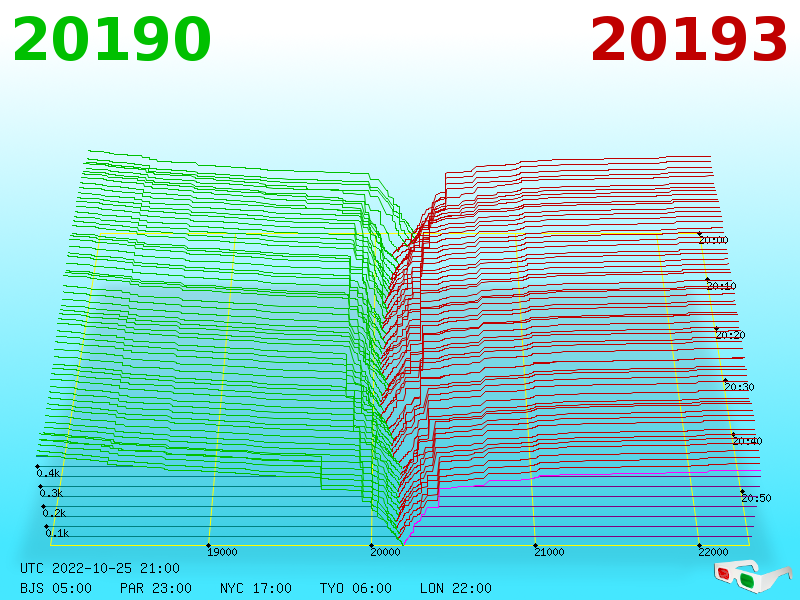Click the NYC 17:00 time
This screenshot has width=800, height=600.
click(x=256, y=588)
